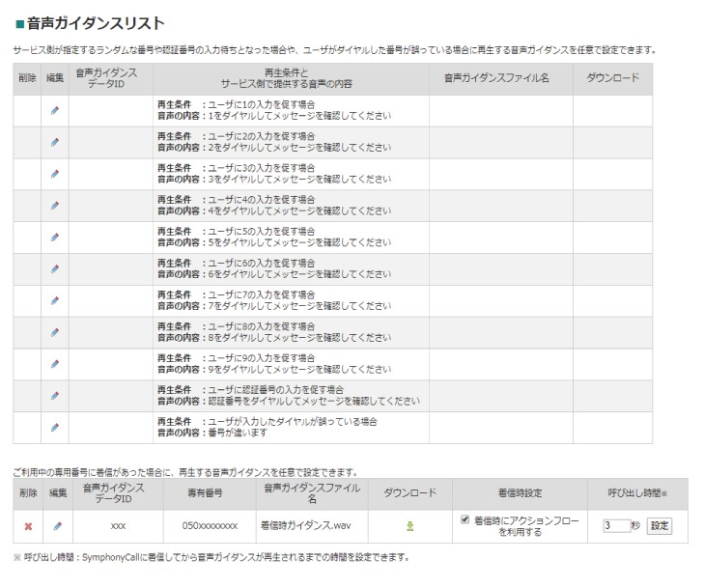Click the 呼び出し時間※ column header

click(x=637, y=493)
